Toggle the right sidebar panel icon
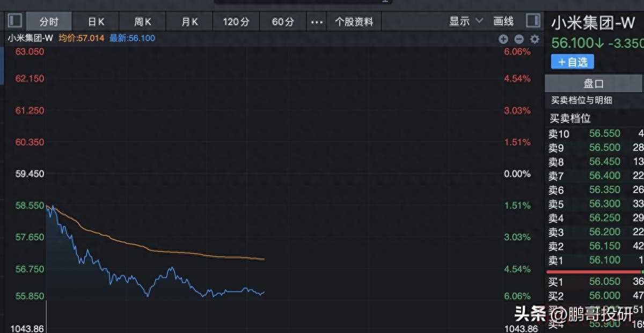644x333 pixels. pos(533,21)
